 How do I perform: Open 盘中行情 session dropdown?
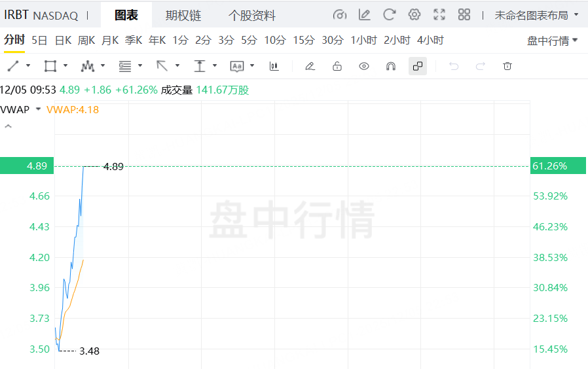click(x=552, y=41)
